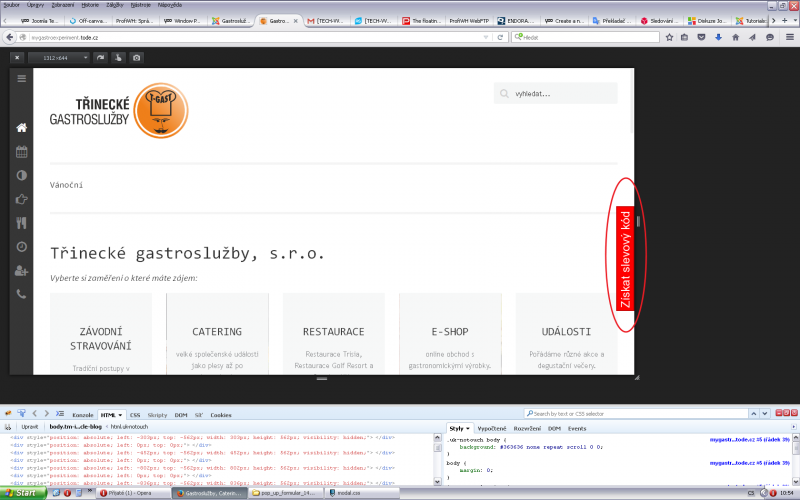
Task: Click the Firebug bug logo icon
Action: pyautogui.click(x=8, y=413)
